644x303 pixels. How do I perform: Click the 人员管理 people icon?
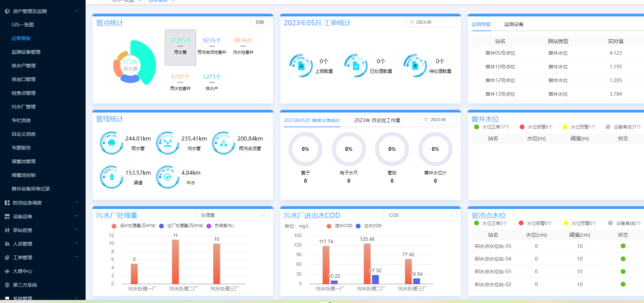click(7, 244)
